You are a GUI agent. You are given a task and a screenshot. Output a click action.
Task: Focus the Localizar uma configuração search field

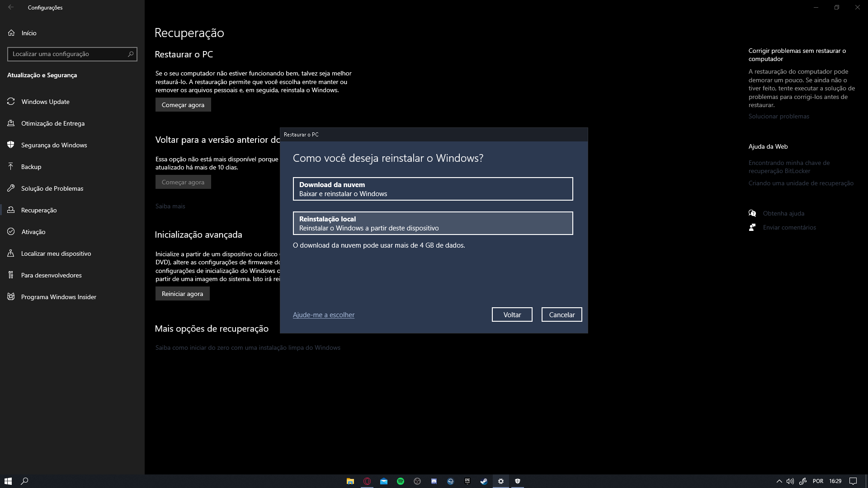(72, 54)
